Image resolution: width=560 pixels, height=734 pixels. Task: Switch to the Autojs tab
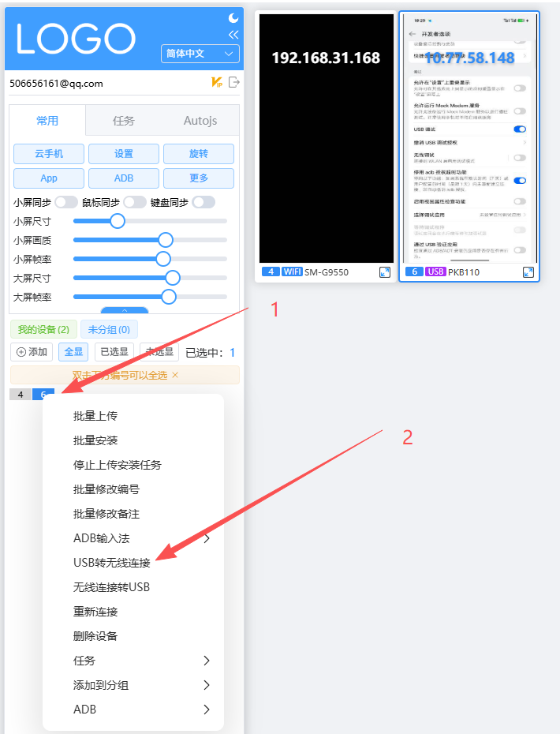click(x=200, y=120)
